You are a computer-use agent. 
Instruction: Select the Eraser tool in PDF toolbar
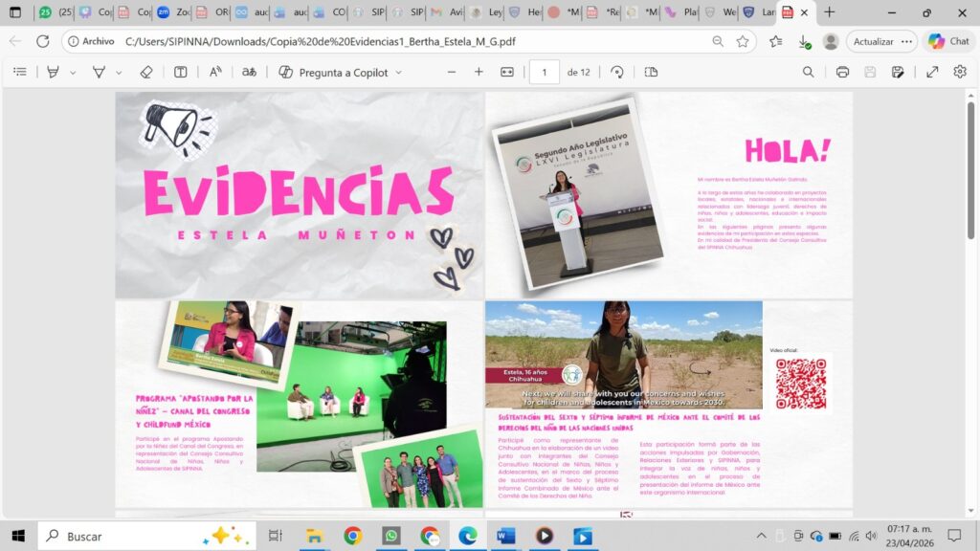146,72
